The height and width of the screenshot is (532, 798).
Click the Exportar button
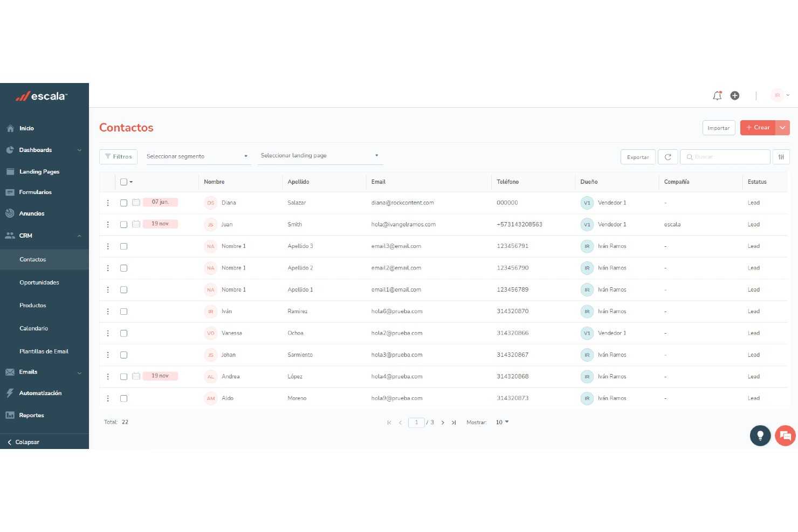coord(637,157)
